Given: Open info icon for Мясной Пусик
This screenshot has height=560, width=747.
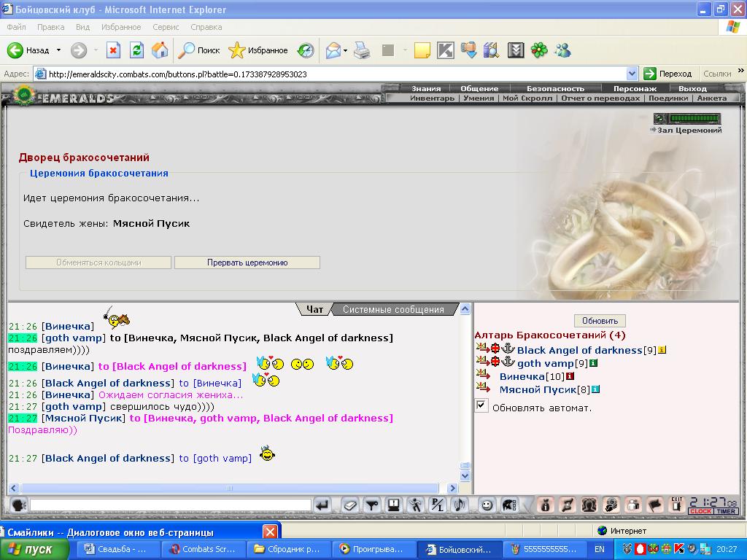Looking at the screenshot, I should 595,389.
